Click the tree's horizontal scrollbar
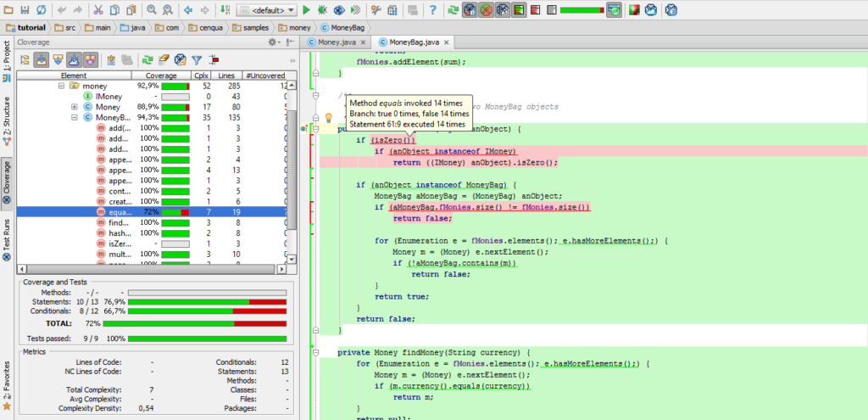The height and width of the screenshot is (420, 868). coord(151,269)
